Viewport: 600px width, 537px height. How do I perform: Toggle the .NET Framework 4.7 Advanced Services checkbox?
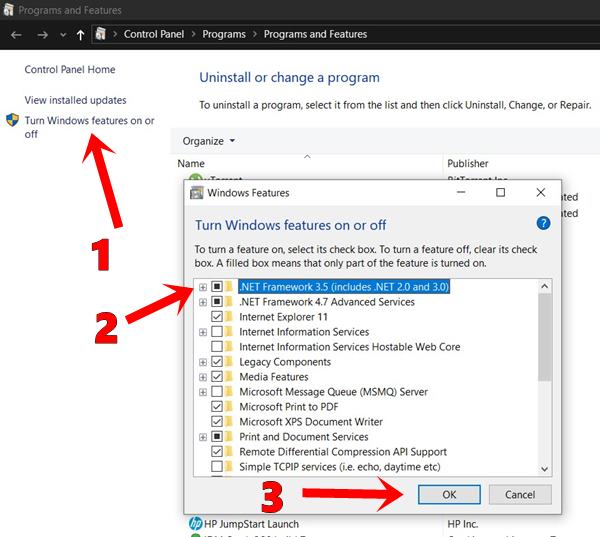(x=217, y=302)
